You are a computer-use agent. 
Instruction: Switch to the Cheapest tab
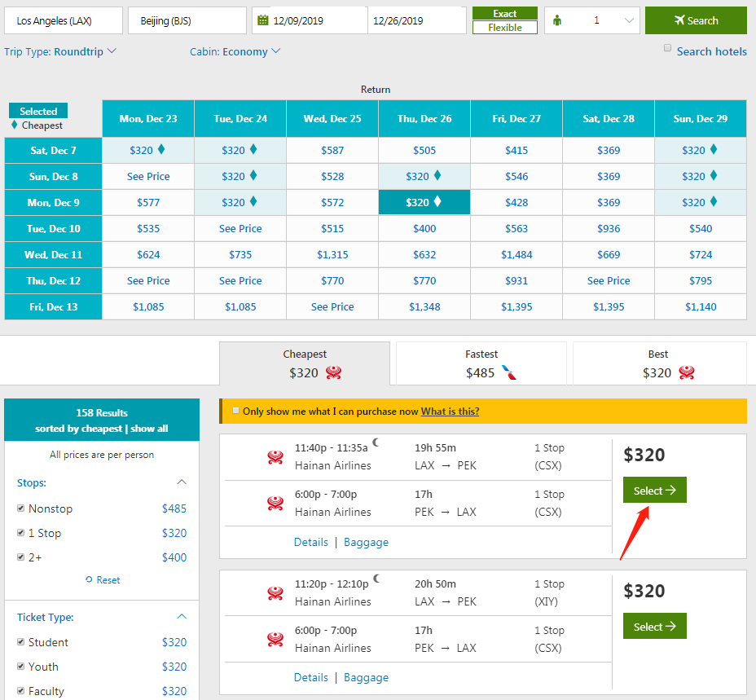[x=305, y=363]
